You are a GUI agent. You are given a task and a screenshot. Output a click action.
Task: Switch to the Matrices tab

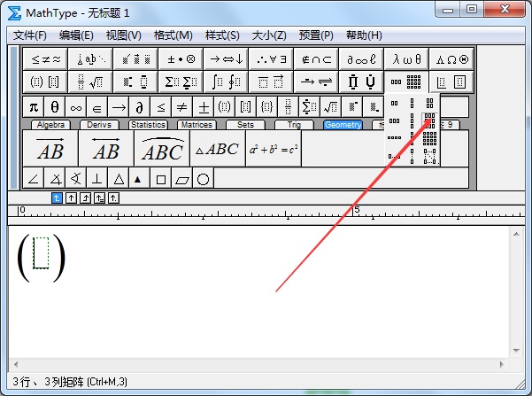click(196, 125)
